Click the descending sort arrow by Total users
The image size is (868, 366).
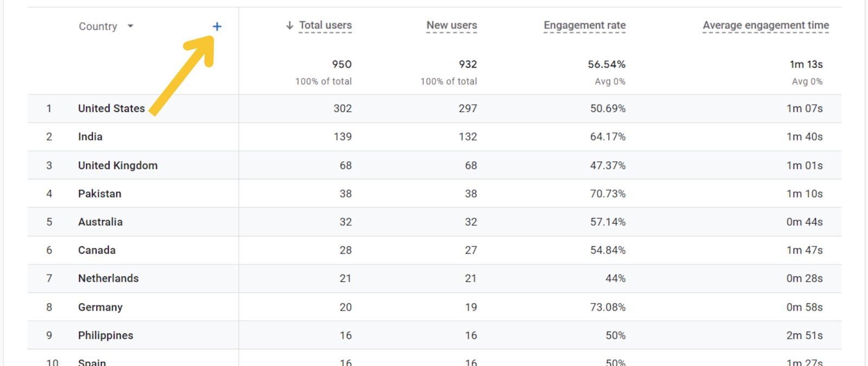click(290, 25)
